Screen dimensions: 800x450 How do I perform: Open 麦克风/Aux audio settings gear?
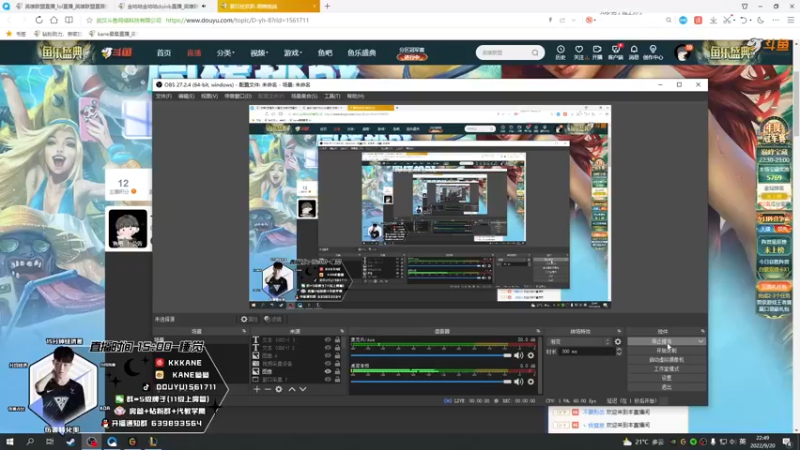pos(531,356)
